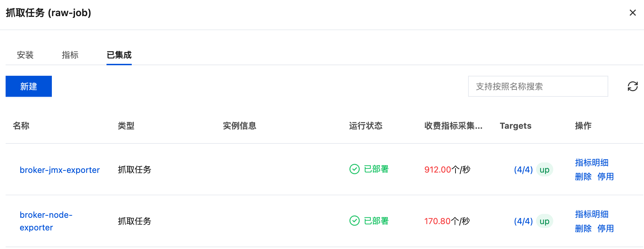Select the 已集成 tab
The width and height of the screenshot is (644, 249).
119,55
